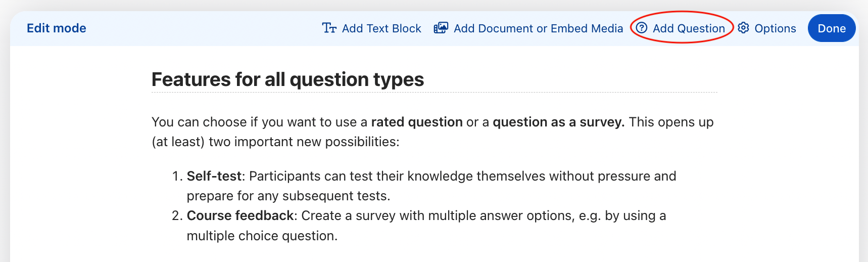Select the "Add Question" label
The width and height of the screenshot is (868, 262).
pyautogui.click(x=689, y=28)
